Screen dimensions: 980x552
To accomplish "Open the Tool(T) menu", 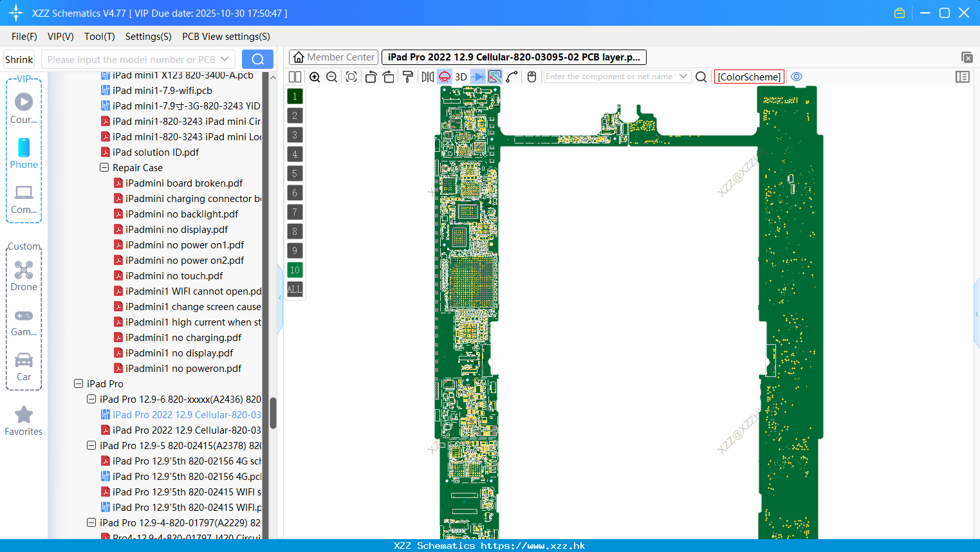I will (100, 37).
